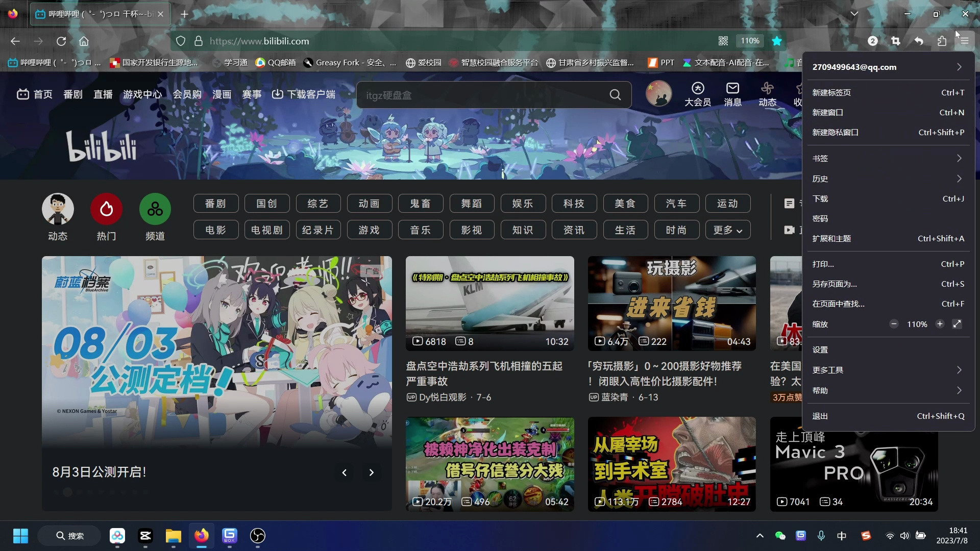Screen dimensions: 980x551
Task: Click the search magnifier in Bilibili search box
Action: 615,95
